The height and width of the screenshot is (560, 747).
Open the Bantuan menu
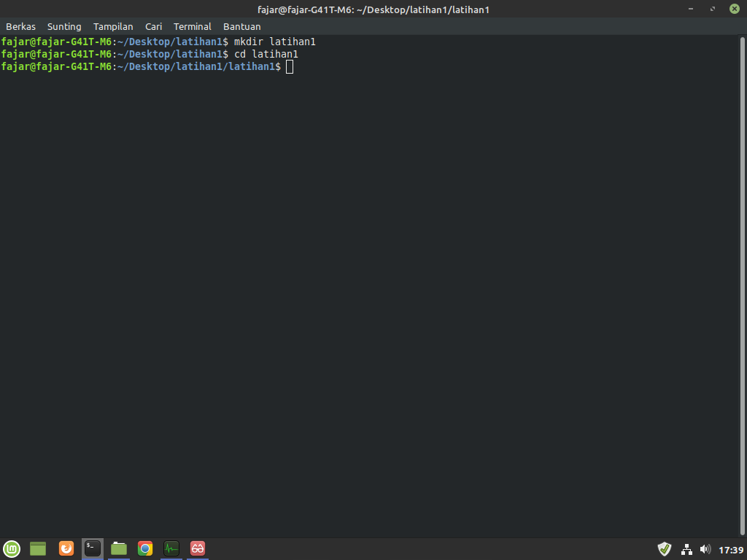click(242, 27)
